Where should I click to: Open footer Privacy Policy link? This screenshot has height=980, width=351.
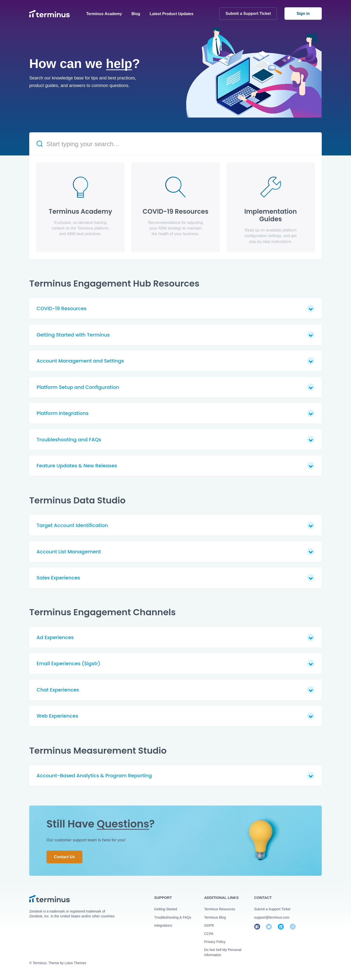click(215, 942)
